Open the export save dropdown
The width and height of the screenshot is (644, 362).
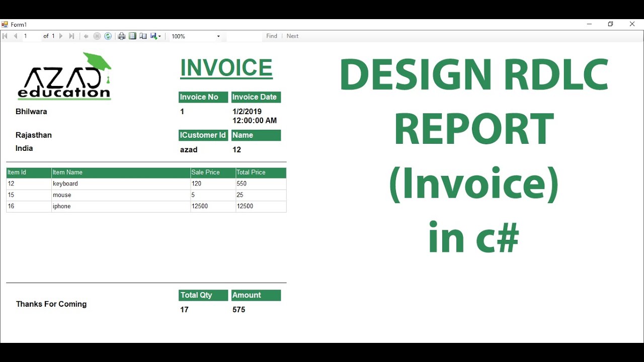(155, 36)
